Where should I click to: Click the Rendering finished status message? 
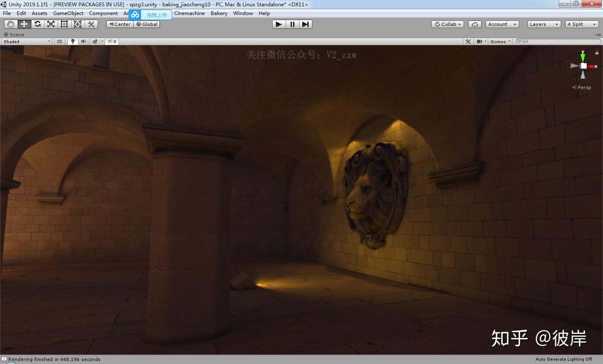point(54,359)
